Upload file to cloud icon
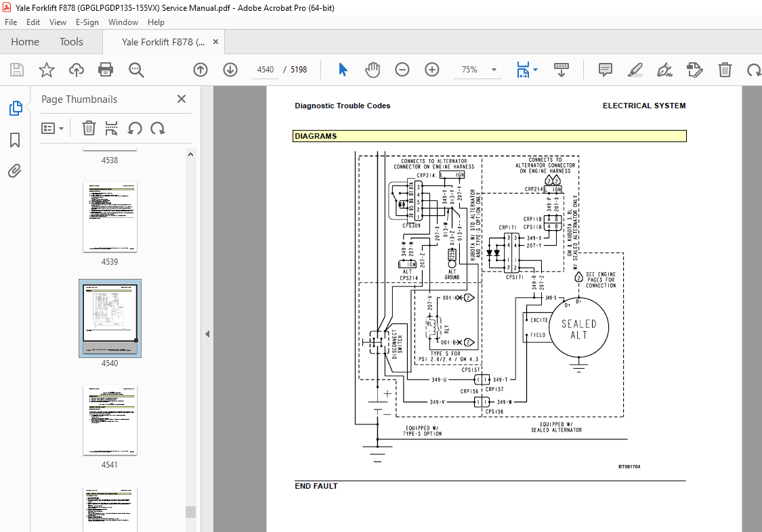Viewport: 762px width, 532px height. click(77, 70)
